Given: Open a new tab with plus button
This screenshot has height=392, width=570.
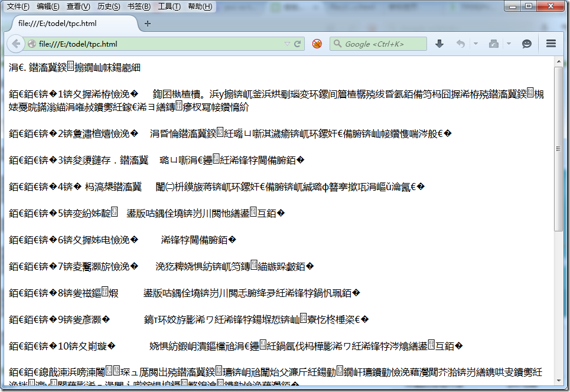Looking at the screenshot, I should coord(147,24).
